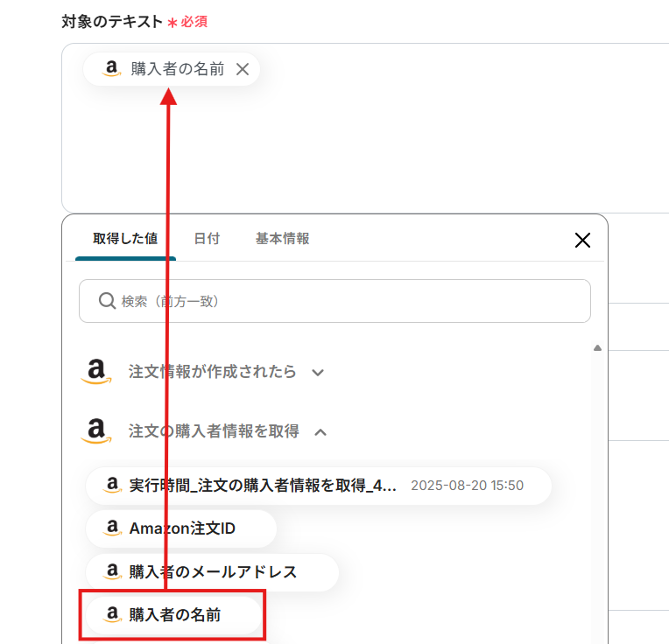Click the magnifier icon in search box
Viewport: 669px width, 644px height.
(x=107, y=301)
